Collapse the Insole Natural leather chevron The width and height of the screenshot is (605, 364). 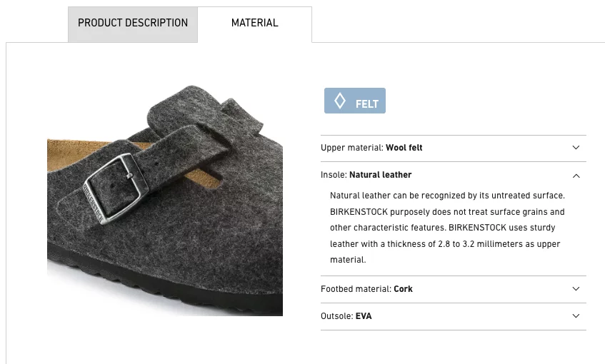coord(576,176)
